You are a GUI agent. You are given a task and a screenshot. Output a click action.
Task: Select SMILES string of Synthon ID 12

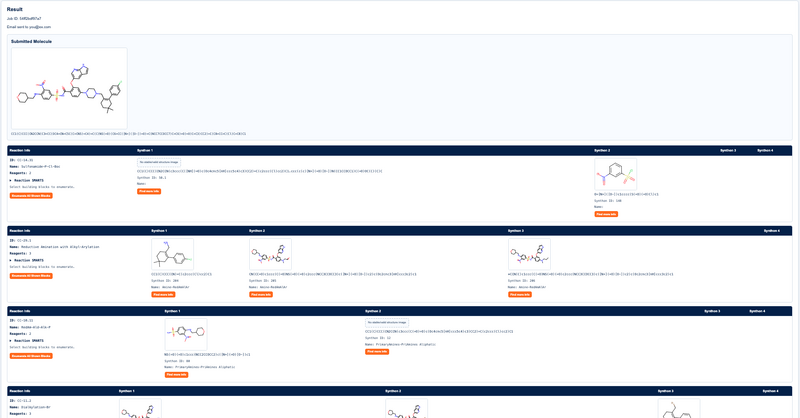pyautogui.click(x=439, y=332)
